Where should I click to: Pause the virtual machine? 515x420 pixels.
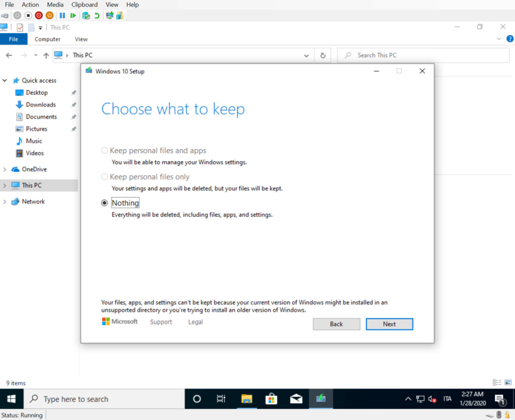click(62, 16)
